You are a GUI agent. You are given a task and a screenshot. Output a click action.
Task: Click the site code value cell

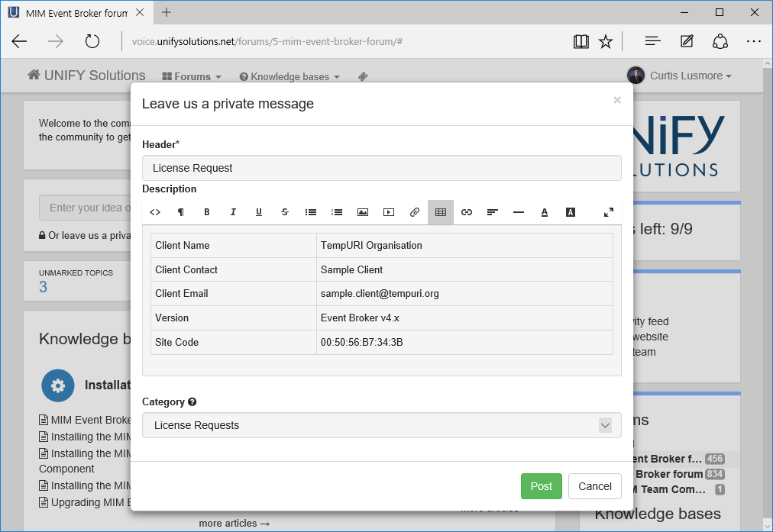coord(464,342)
